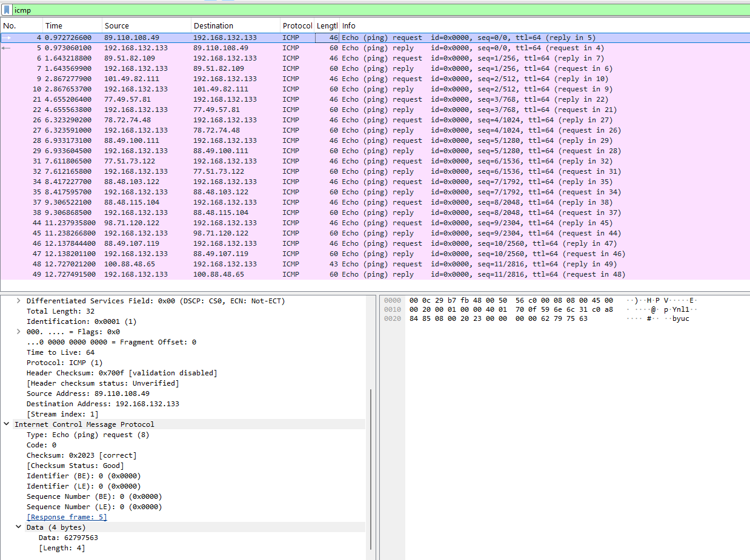Sort packets by the No. column header
This screenshot has height=560, width=750.
21,25
